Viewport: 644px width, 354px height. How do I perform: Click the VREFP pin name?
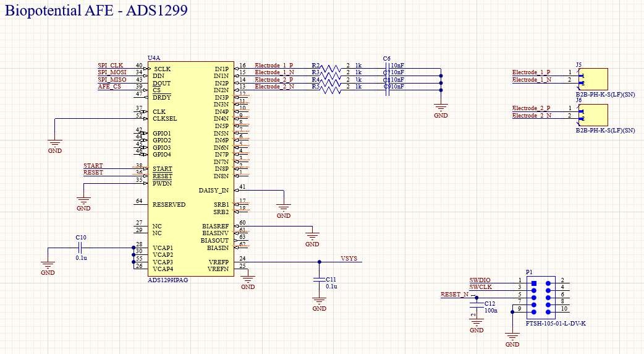219,262
